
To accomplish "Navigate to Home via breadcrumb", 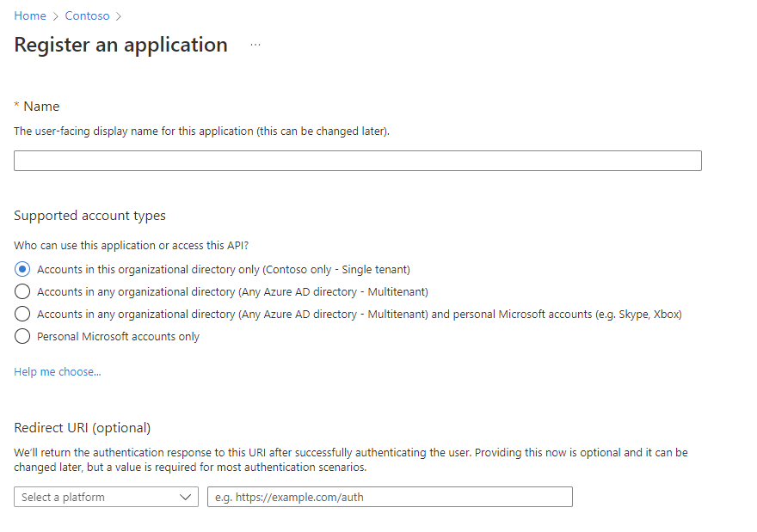I will (29, 15).
